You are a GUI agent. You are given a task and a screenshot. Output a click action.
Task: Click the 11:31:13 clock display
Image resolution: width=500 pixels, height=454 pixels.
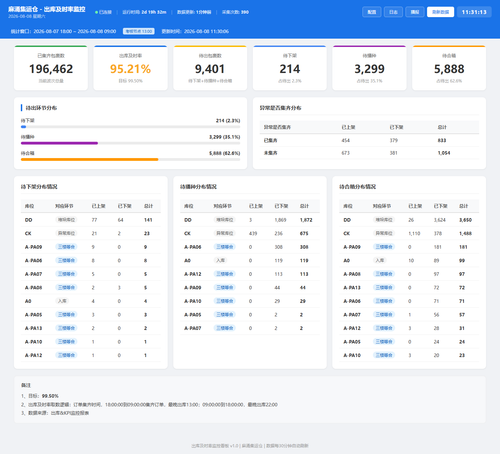pos(474,12)
